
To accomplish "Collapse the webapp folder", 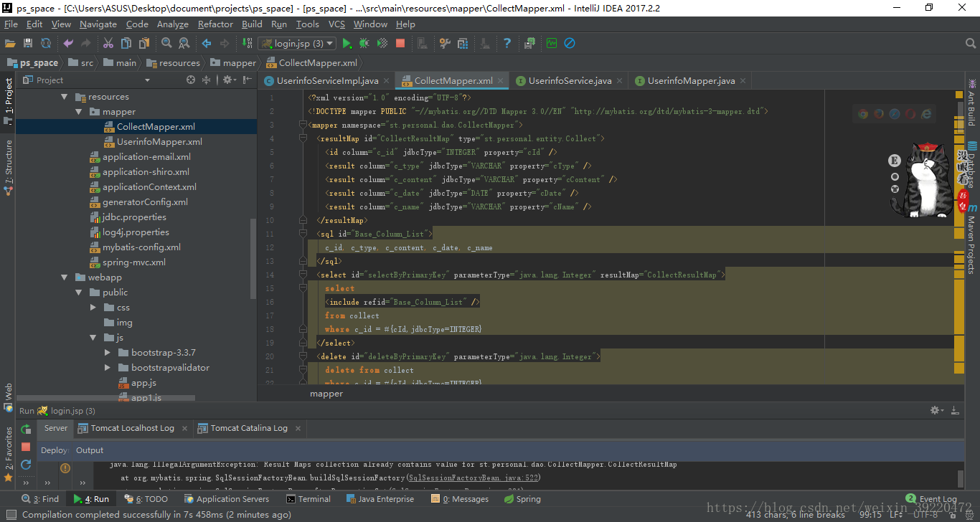I will 64,277.
